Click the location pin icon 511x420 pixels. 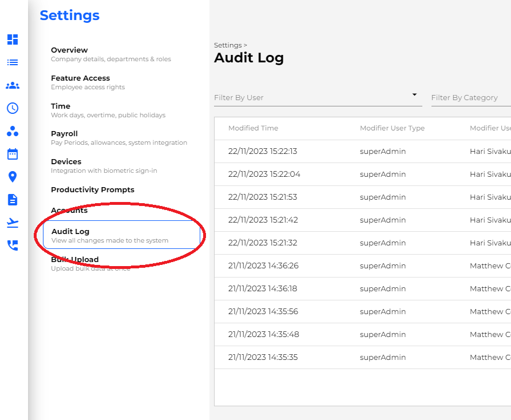(x=13, y=177)
